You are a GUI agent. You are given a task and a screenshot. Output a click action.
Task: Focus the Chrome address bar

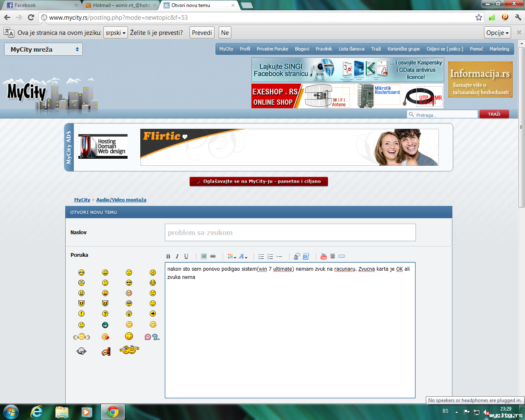[260, 17]
